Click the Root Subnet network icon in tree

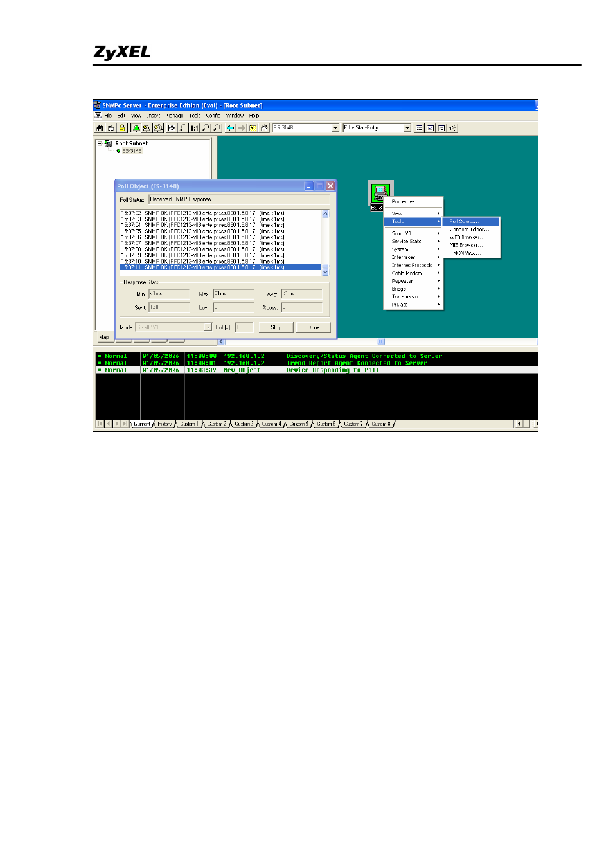[x=108, y=143]
